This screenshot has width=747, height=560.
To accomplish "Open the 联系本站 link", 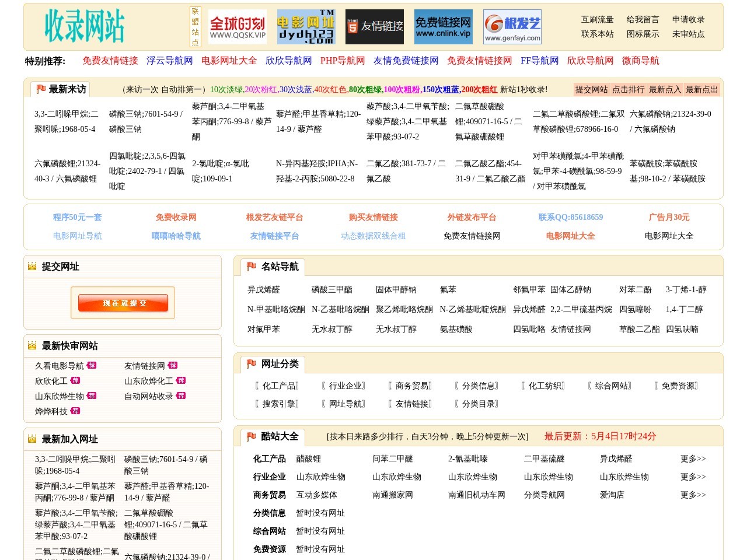I will 598,34.
